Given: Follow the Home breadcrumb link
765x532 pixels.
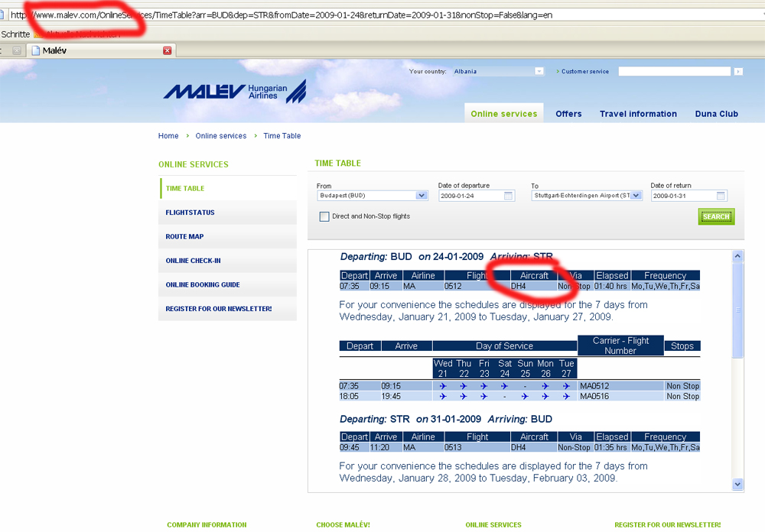Looking at the screenshot, I should click(168, 136).
